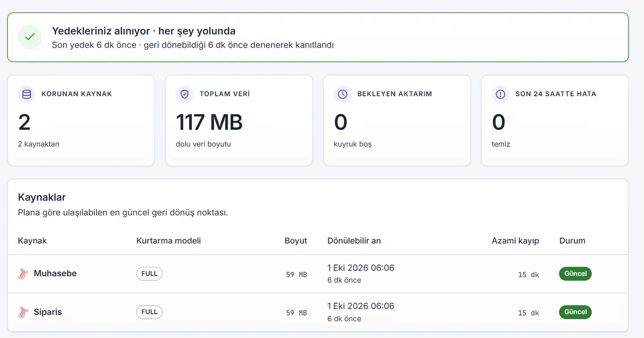Viewport: 644px width, 338px height.
Task: Click the '117 MB' total data value
Action: [209, 122]
